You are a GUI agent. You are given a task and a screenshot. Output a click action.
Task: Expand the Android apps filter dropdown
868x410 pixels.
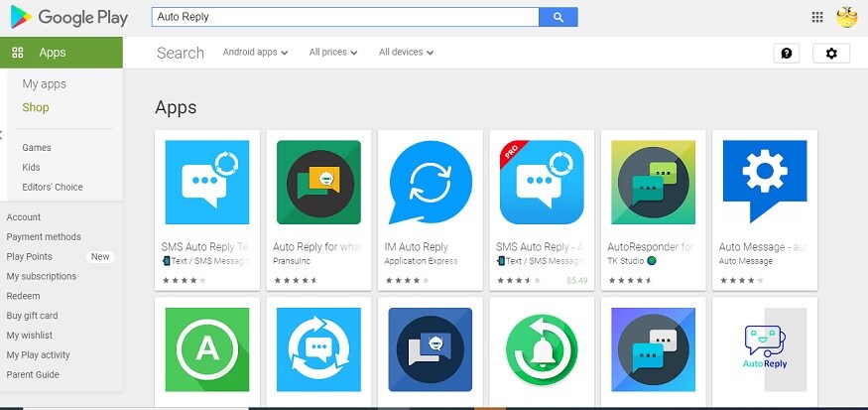pyautogui.click(x=255, y=52)
